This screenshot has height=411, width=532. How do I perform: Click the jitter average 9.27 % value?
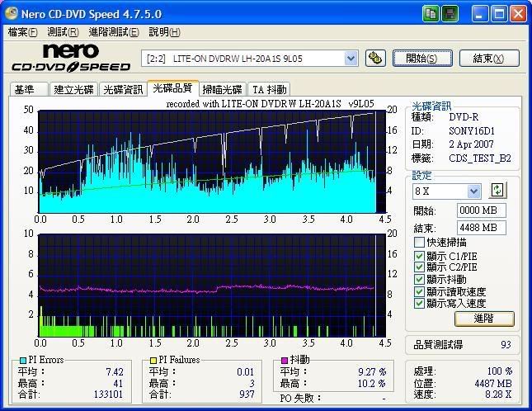tap(372, 372)
